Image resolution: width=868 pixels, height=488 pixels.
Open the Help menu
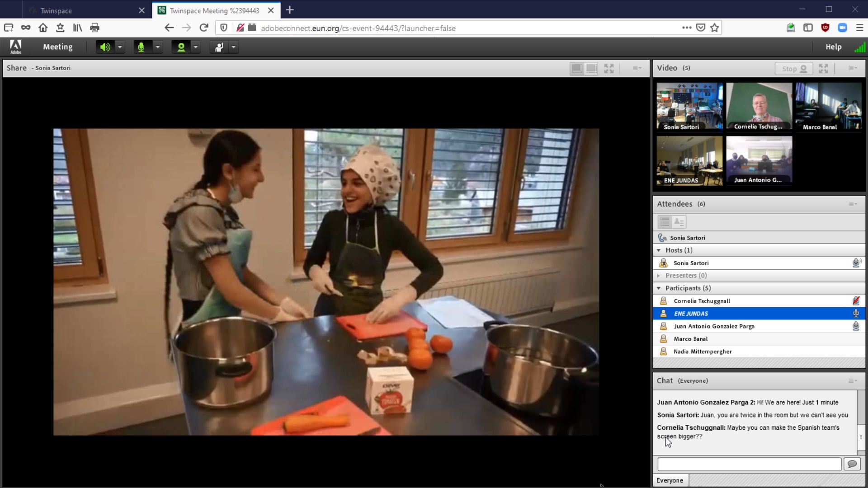[833, 47]
